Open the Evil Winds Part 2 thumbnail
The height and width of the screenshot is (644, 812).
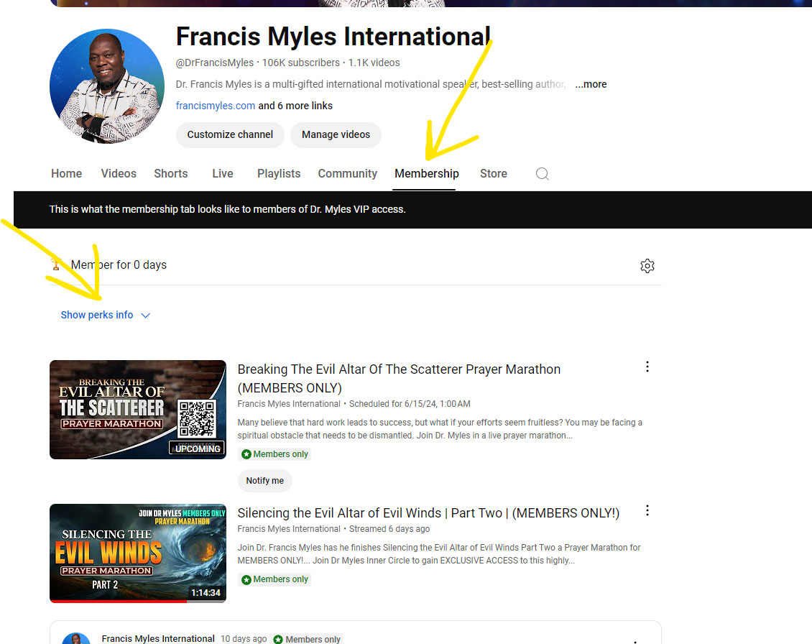tap(138, 553)
